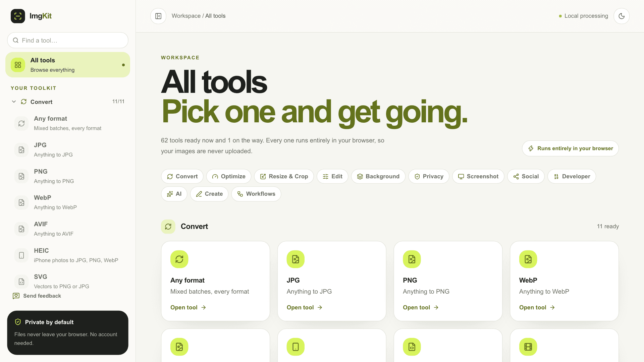The width and height of the screenshot is (644, 362).
Task: Click the Any format card icon
Action: click(x=179, y=259)
